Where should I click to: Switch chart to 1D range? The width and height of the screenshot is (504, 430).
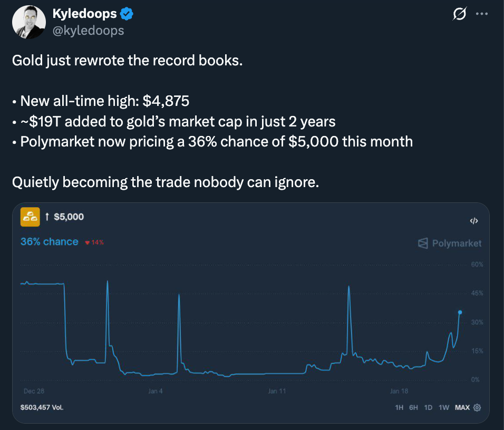point(428,407)
